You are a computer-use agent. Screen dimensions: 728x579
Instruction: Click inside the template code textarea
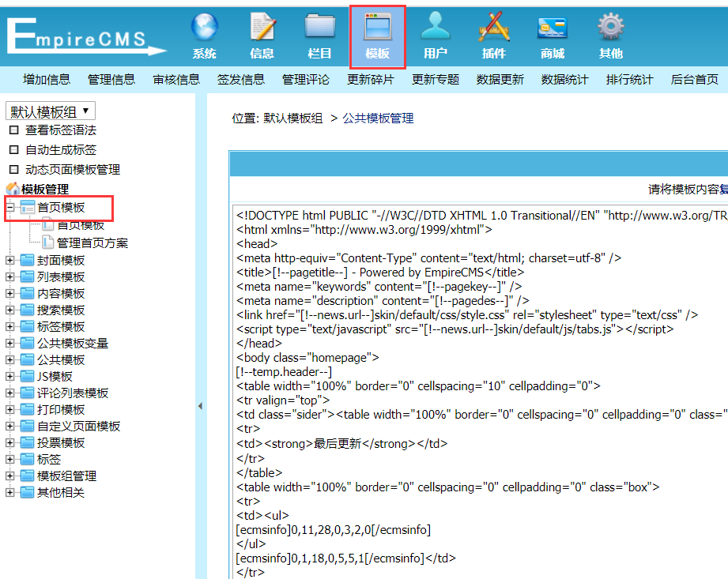point(480,391)
